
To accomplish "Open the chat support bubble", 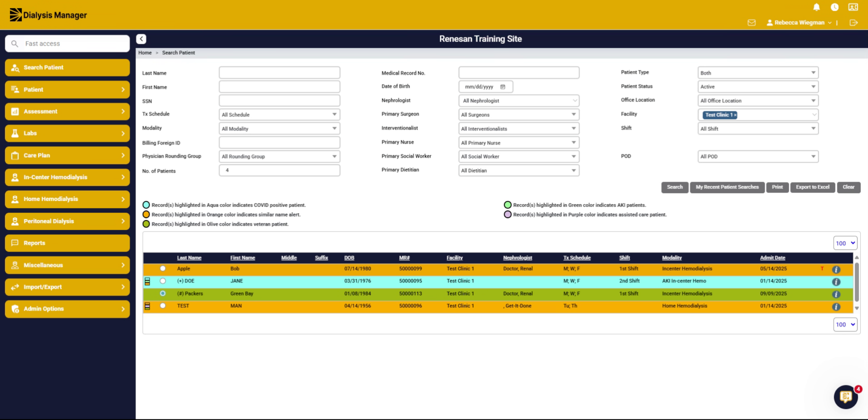I will tap(846, 396).
